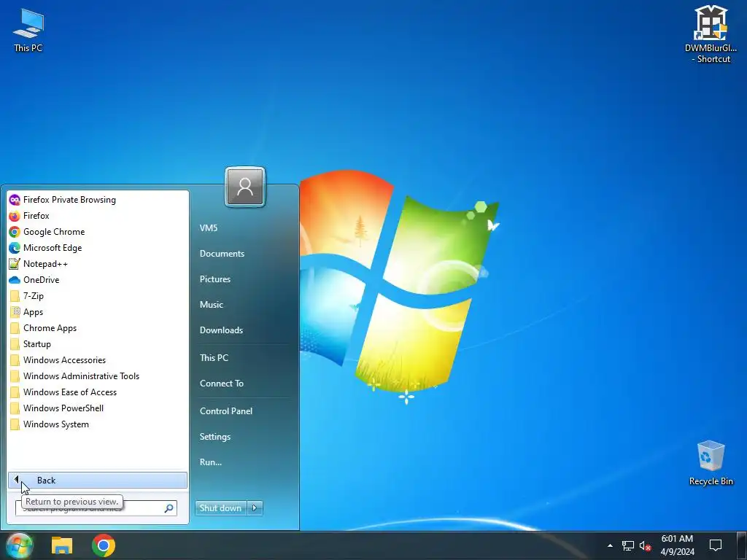Screen dimensions: 747x560
Task: Expand the Startup folder
Action: [x=98, y=344]
